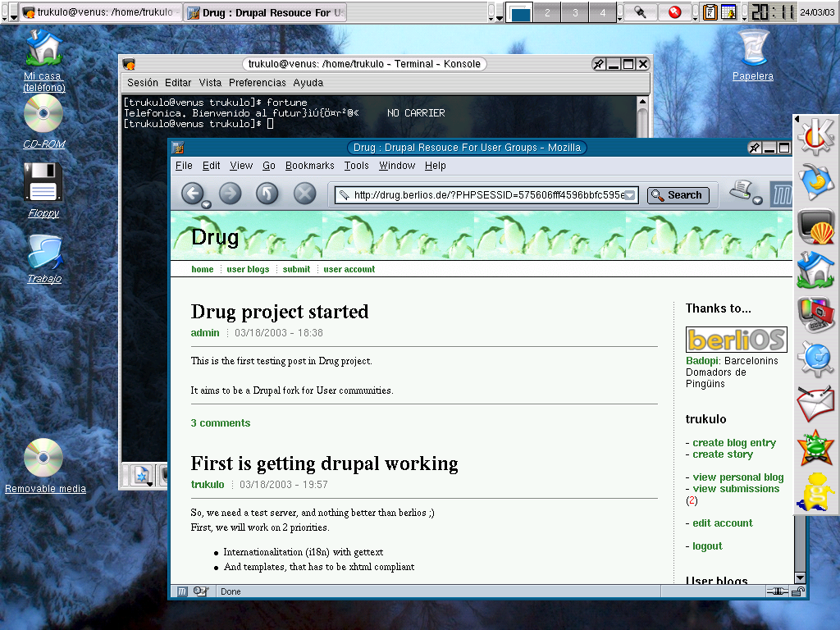Click the admin author link

[205, 333]
